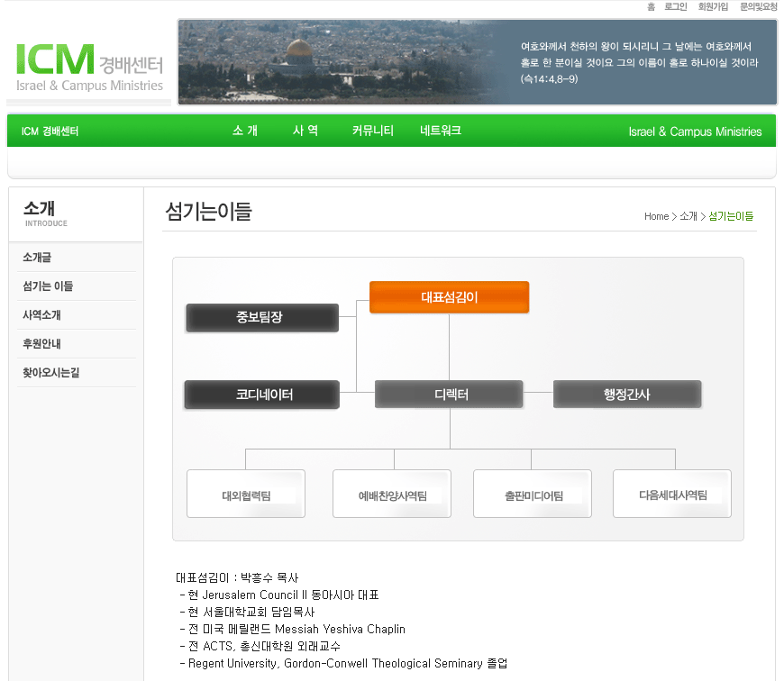Click the 섬기는이들 page heading
Screen dimensions: 784x681
point(208,212)
